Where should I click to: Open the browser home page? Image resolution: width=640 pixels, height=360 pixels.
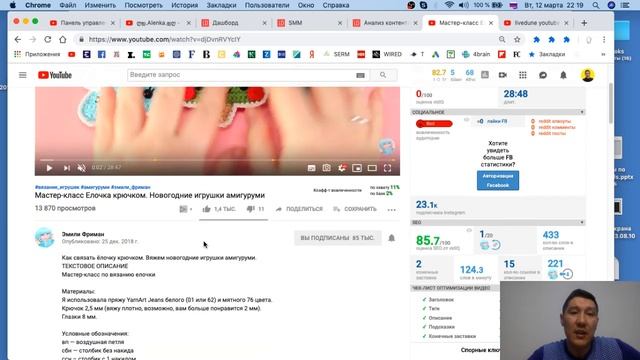(x=62, y=40)
